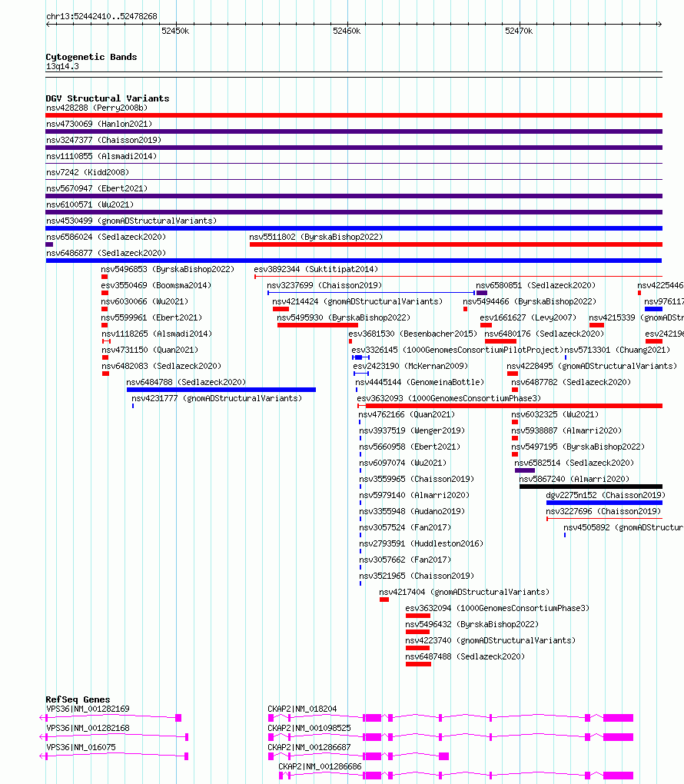Click the 52460k ruler position

pyautogui.click(x=347, y=31)
